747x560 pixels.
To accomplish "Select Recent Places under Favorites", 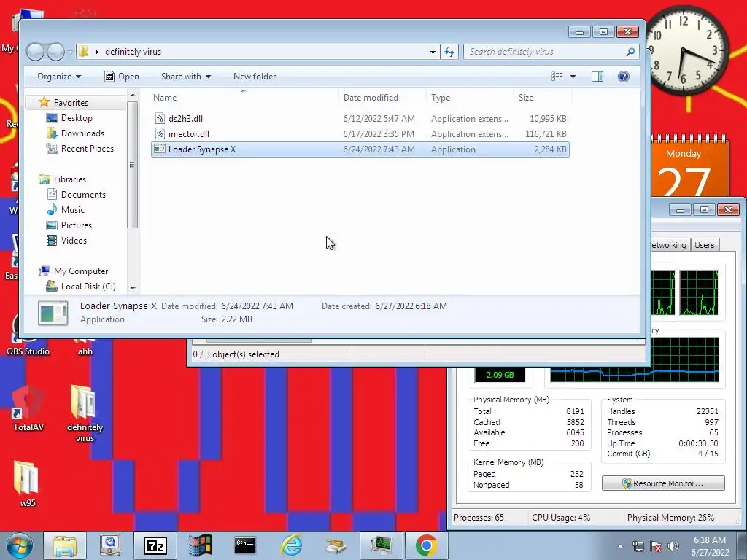I will click(x=88, y=149).
